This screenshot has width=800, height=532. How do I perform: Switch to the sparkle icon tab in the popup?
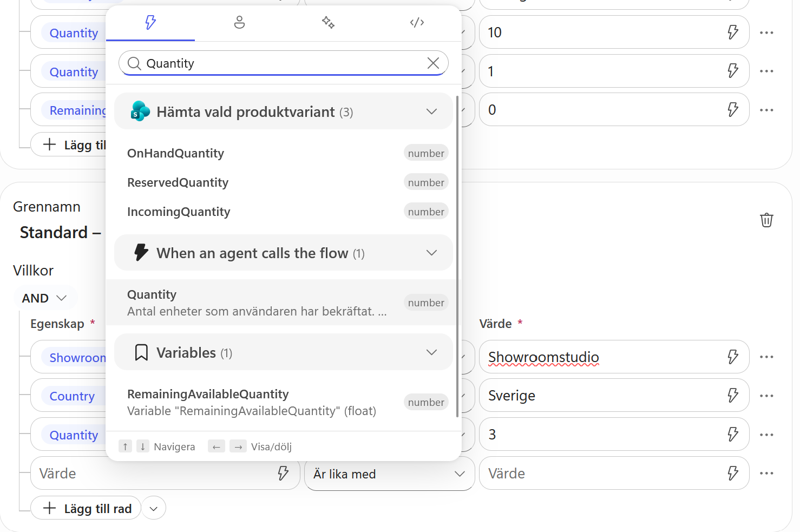pos(328,23)
